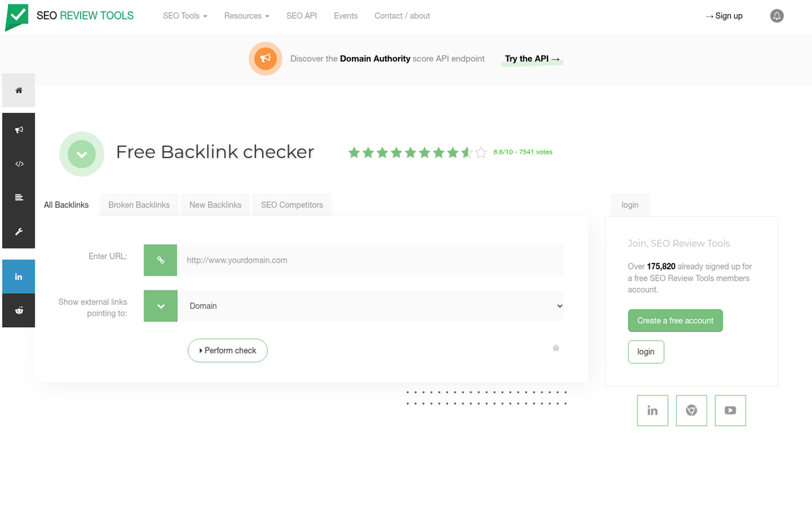Share via the Reddit sidebar icon

(x=18, y=310)
